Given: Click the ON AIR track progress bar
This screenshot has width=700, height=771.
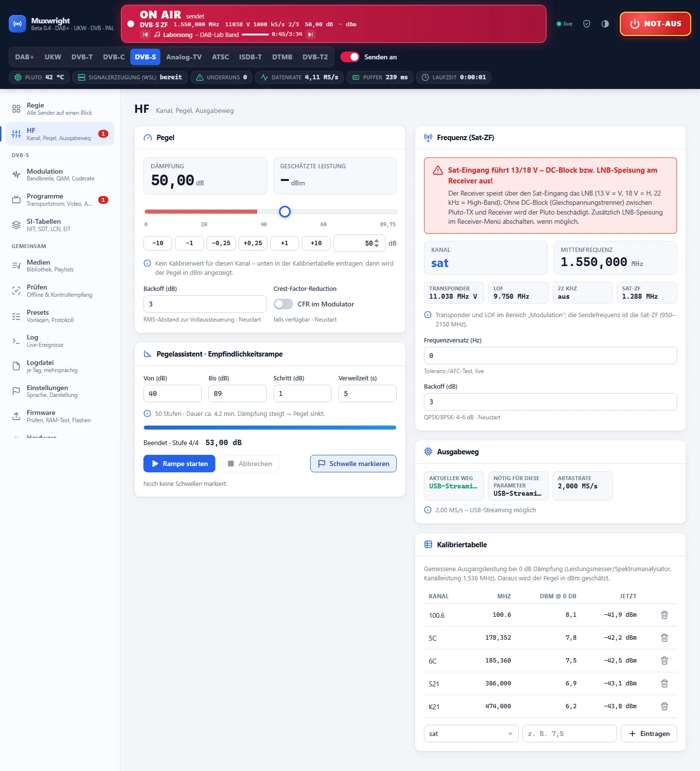Looking at the screenshot, I should pyautogui.click(x=255, y=35).
